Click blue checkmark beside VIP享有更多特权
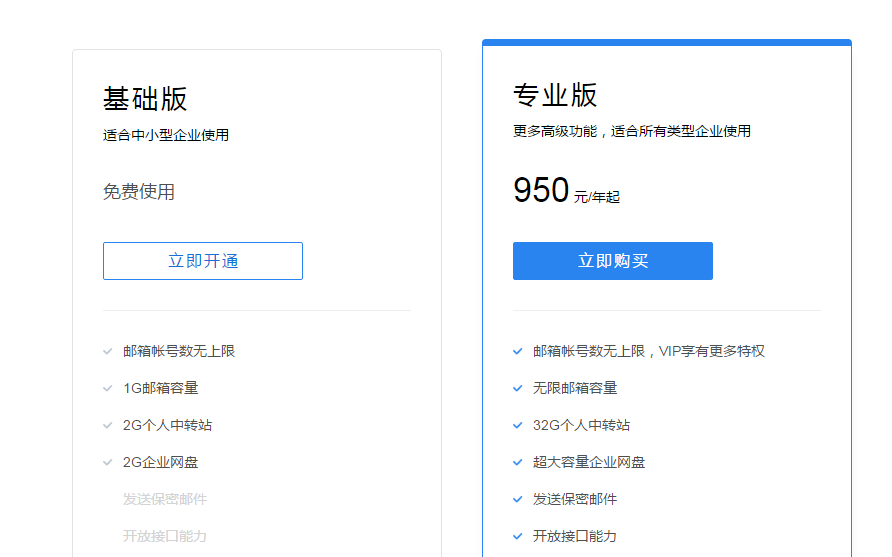 [518, 352]
